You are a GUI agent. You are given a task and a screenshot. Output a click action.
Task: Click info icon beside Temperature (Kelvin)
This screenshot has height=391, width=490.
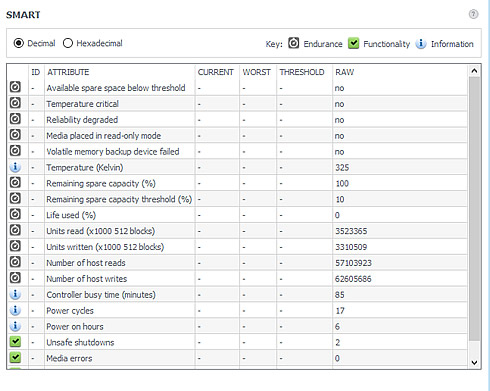click(15, 167)
